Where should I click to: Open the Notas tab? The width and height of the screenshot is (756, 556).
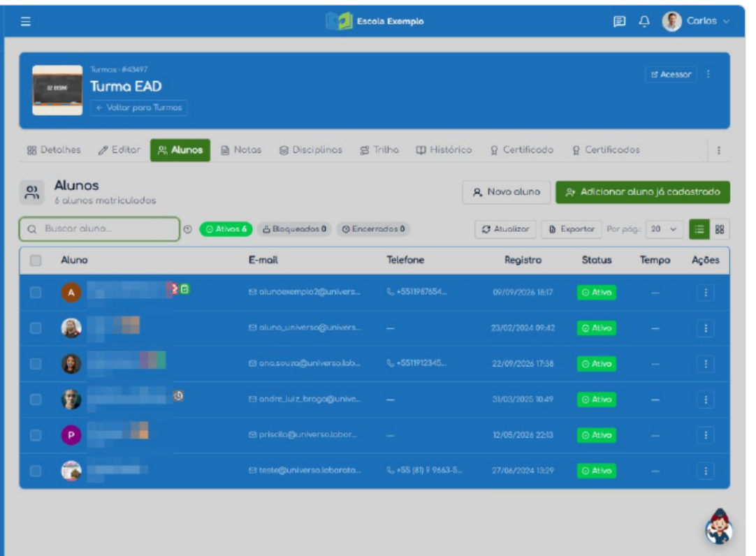[241, 150]
